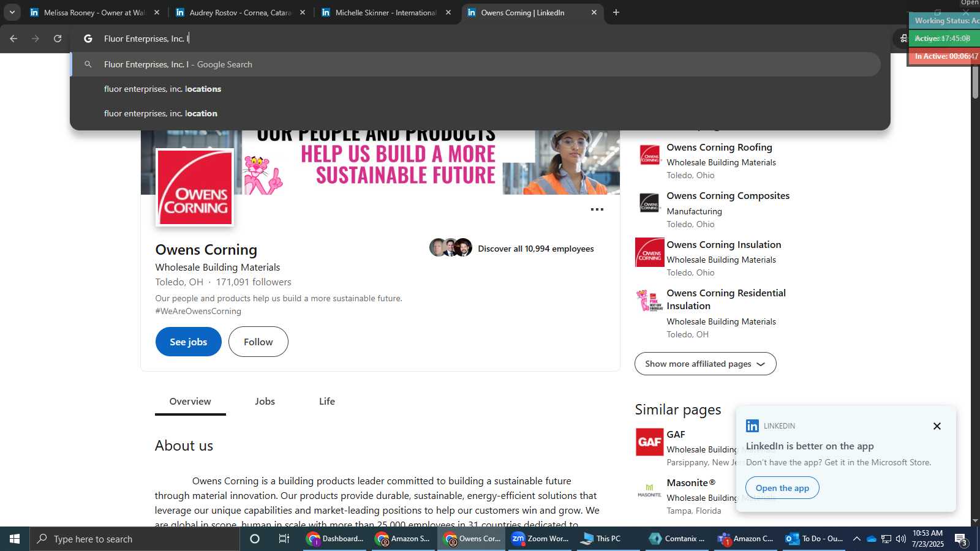Screen dimensions: 980x551
Task: Click the Owens Corning company logo
Action: tap(195, 187)
